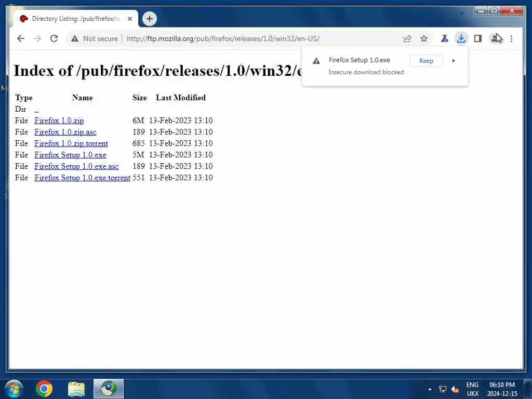Click the active browser taskbar button

[x=109, y=389]
